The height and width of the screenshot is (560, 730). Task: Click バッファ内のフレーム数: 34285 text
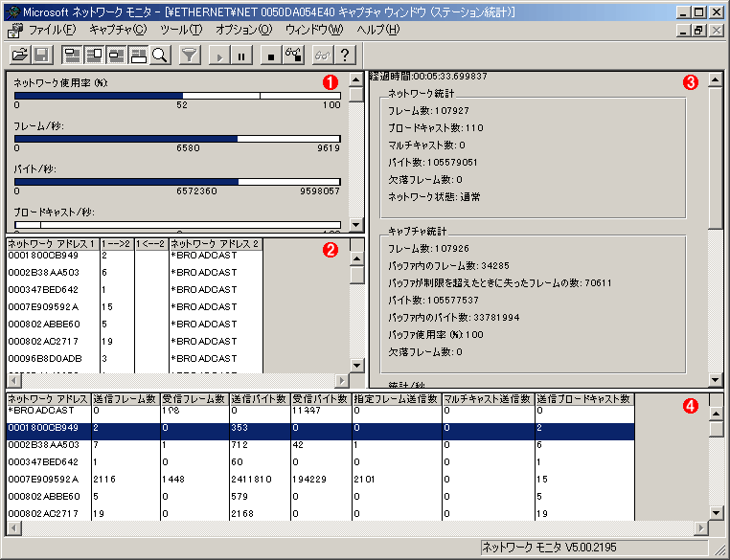coord(448,265)
